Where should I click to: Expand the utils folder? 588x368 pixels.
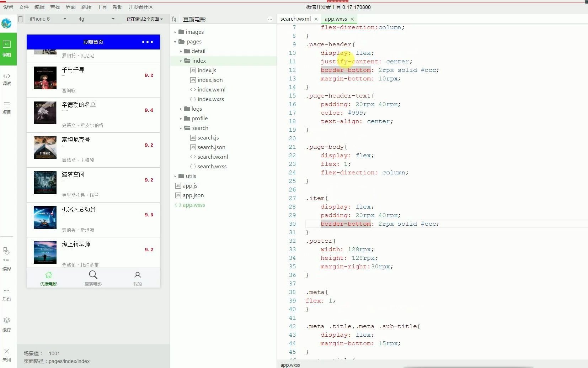(x=175, y=176)
